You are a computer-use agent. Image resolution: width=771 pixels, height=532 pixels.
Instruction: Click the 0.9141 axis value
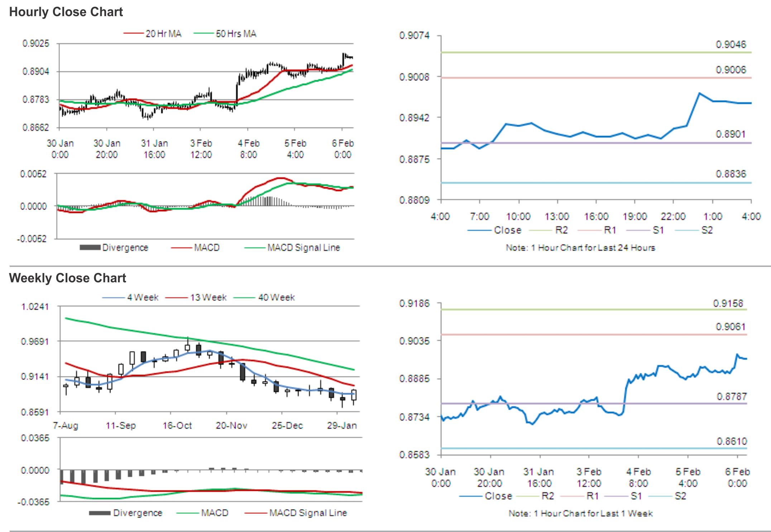tap(35, 377)
